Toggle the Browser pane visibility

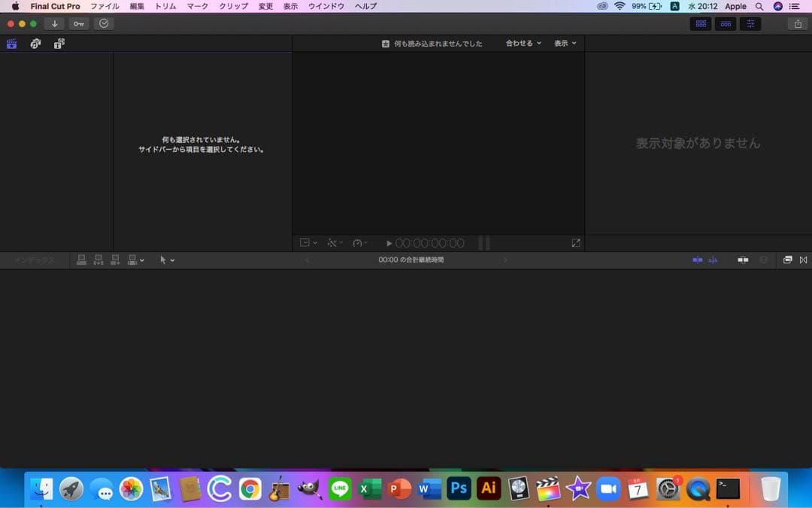coord(701,23)
